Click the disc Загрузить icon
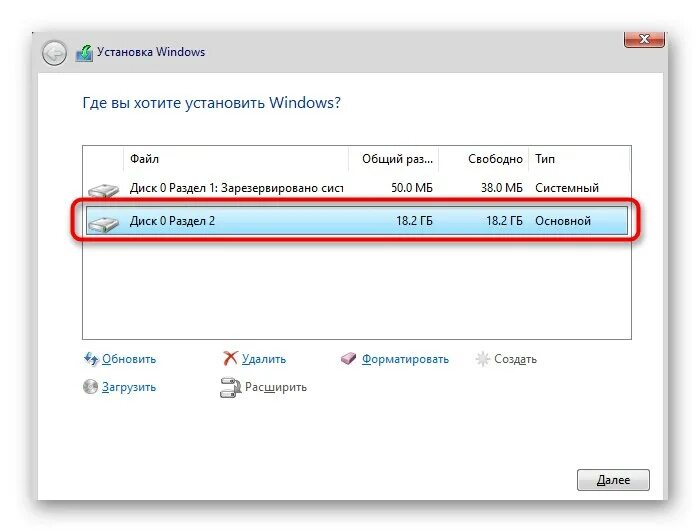This screenshot has height=532, width=700. 90,387
